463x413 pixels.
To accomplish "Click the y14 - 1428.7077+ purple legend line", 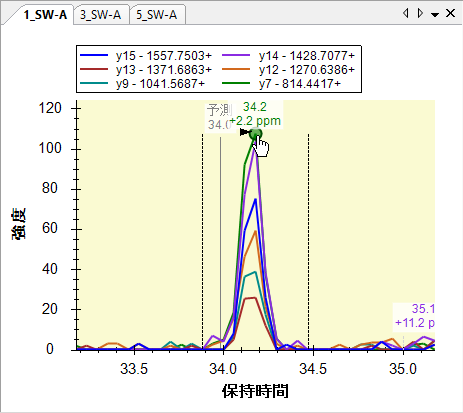I will [x=236, y=55].
